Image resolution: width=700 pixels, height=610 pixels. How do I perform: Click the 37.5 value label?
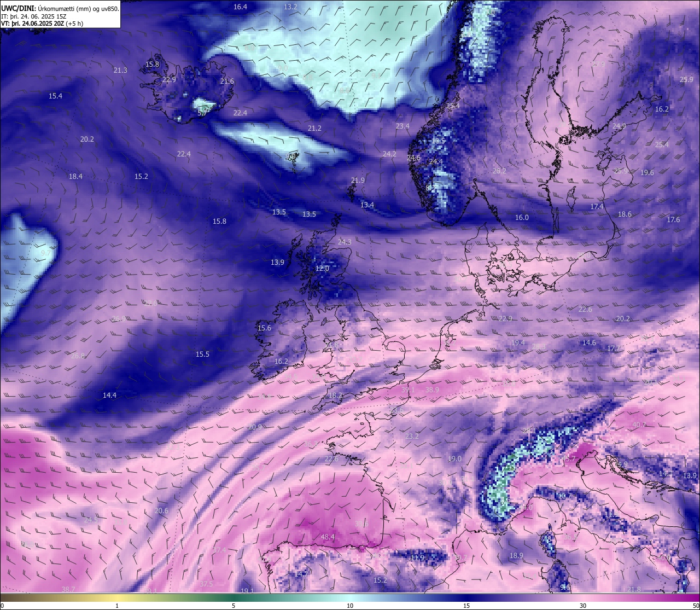pyautogui.click(x=206, y=584)
